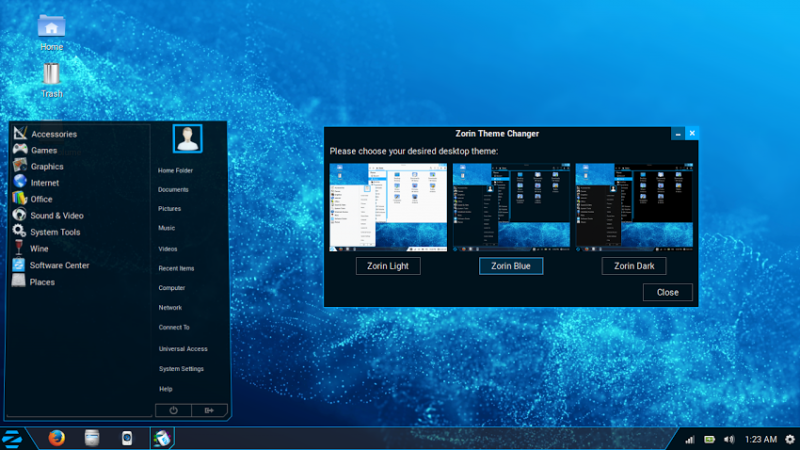Open Network from start menu
Screen dimensions: 800x450
pyautogui.click(x=170, y=308)
